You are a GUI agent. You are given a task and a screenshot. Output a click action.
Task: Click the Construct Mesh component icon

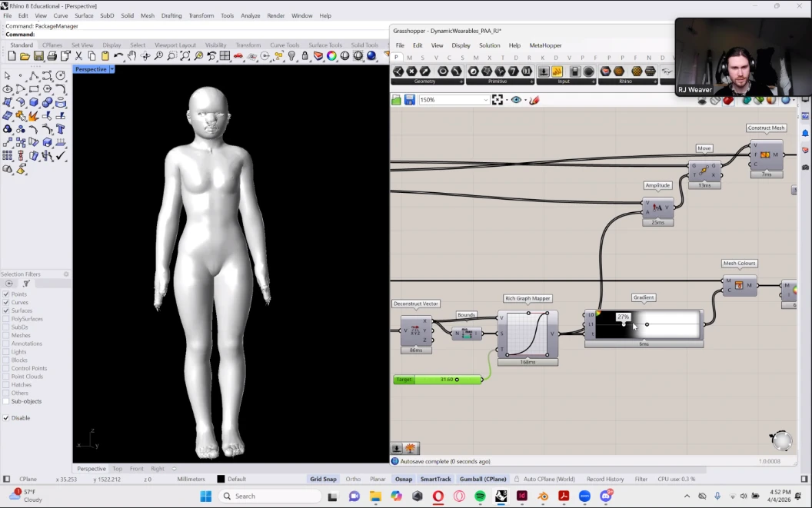pyautogui.click(x=765, y=154)
